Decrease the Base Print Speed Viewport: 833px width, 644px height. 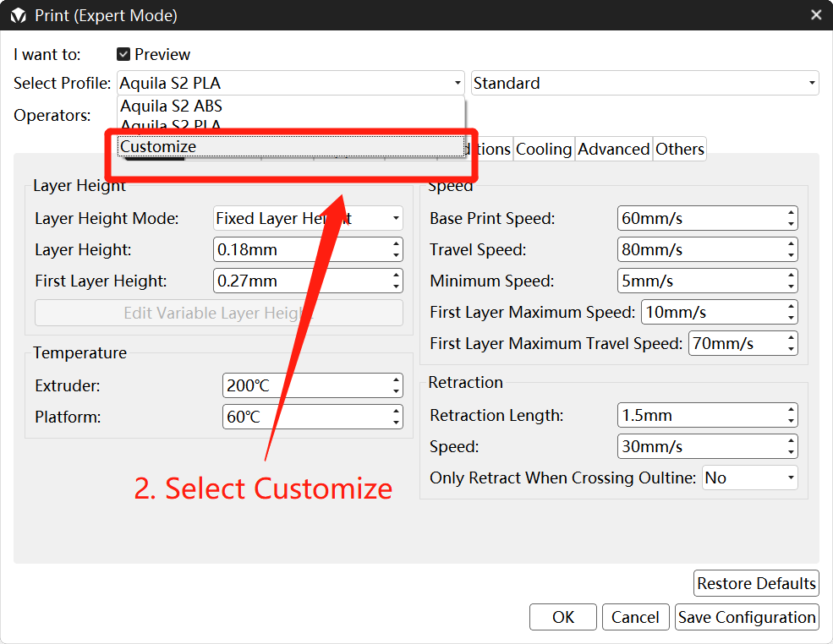(791, 224)
